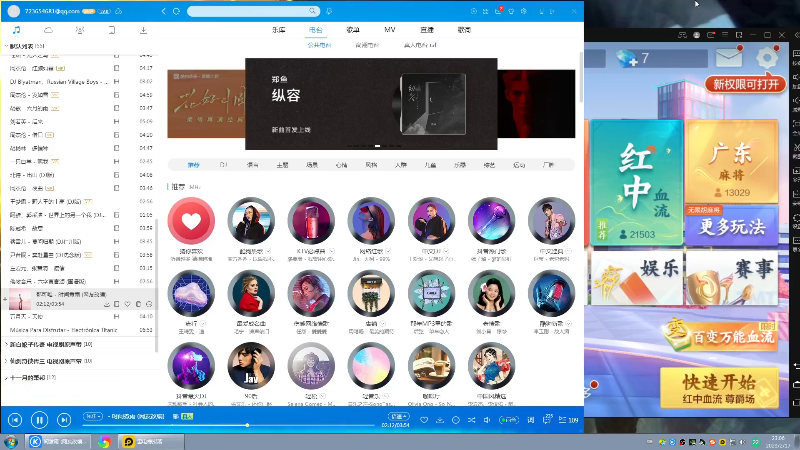Open the cloud music tab in sidebar

[48, 30]
